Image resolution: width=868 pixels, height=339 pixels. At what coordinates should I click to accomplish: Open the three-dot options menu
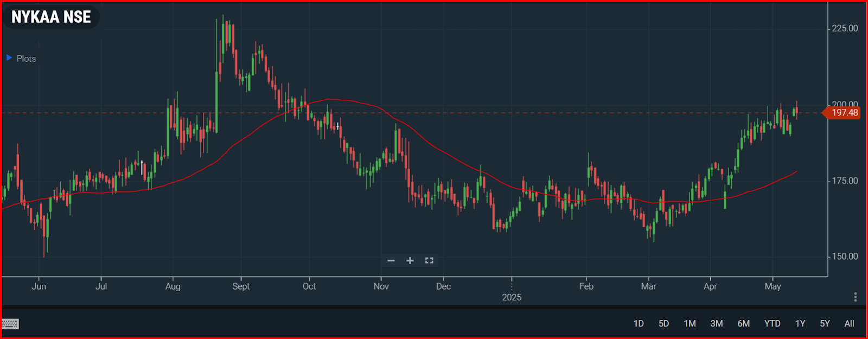pyautogui.click(x=855, y=297)
